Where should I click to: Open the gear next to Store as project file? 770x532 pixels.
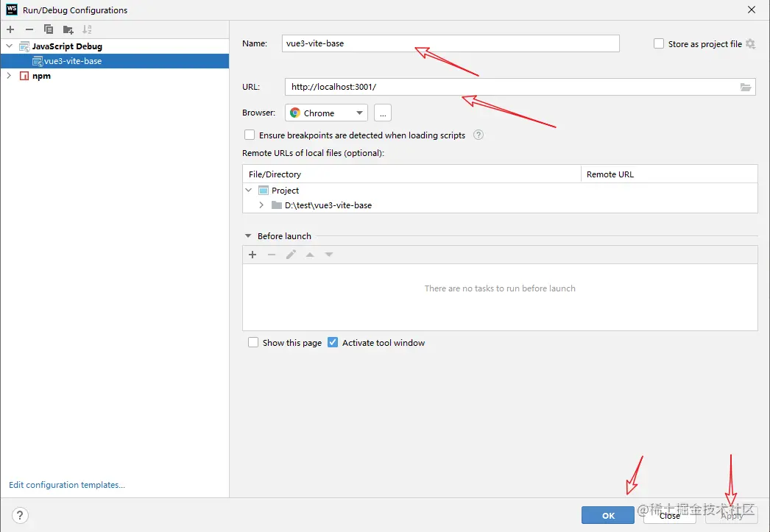click(750, 43)
